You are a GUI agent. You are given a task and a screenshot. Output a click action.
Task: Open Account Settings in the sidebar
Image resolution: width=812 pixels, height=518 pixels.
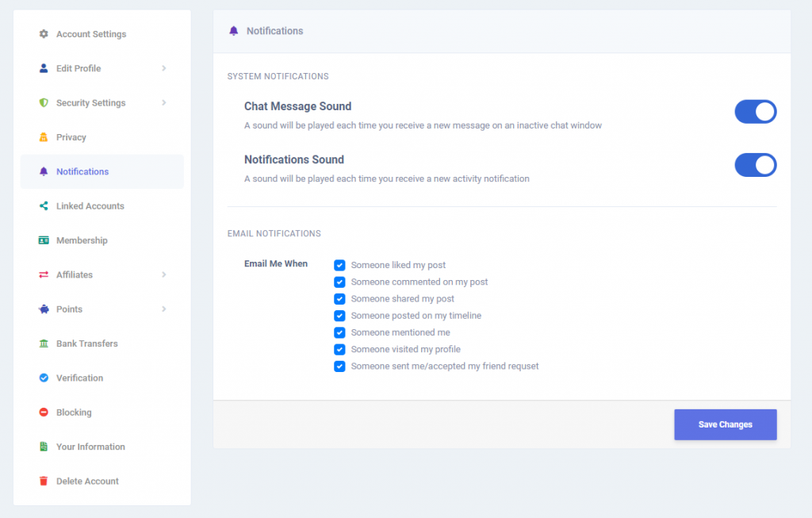(102, 33)
